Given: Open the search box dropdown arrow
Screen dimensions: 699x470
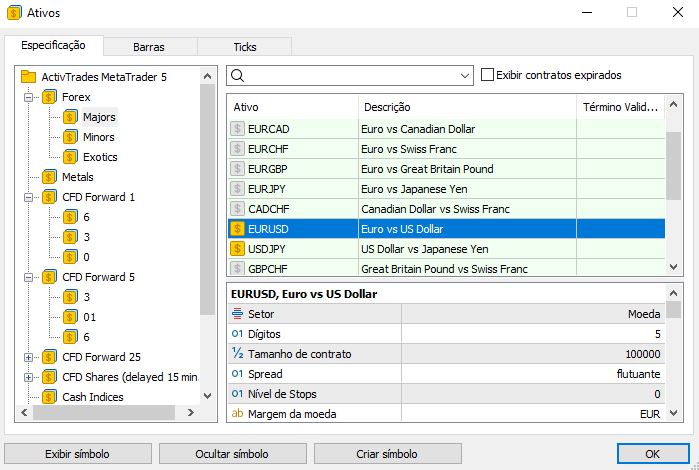Looking at the screenshot, I should pyautogui.click(x=465, y=76).
